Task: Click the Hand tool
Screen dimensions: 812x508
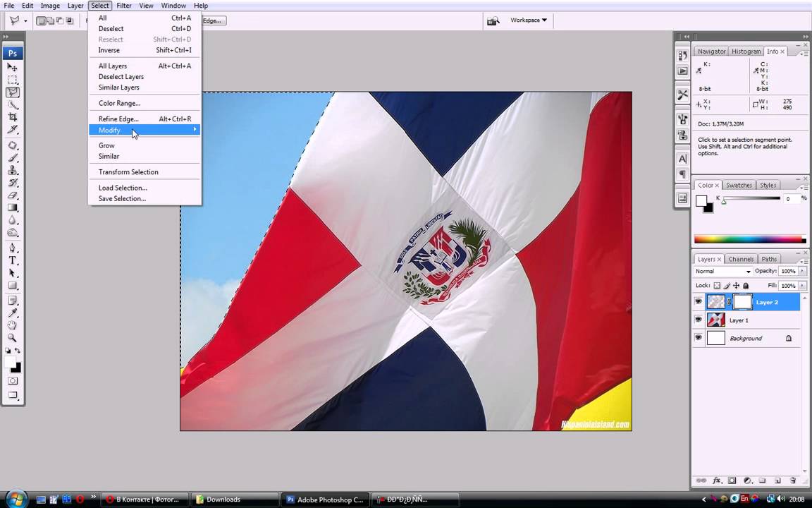Action: 13,325
